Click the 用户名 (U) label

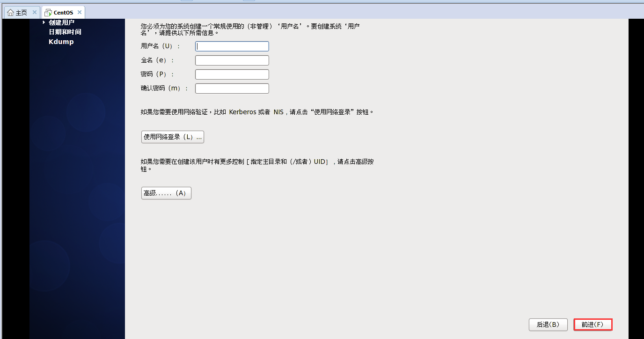point(161,46)
